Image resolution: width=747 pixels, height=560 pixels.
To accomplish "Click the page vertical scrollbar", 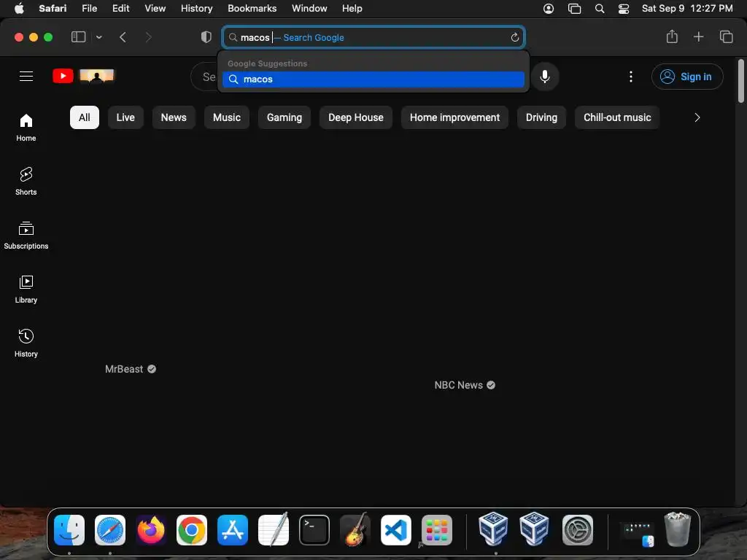I will coord(741,81).
